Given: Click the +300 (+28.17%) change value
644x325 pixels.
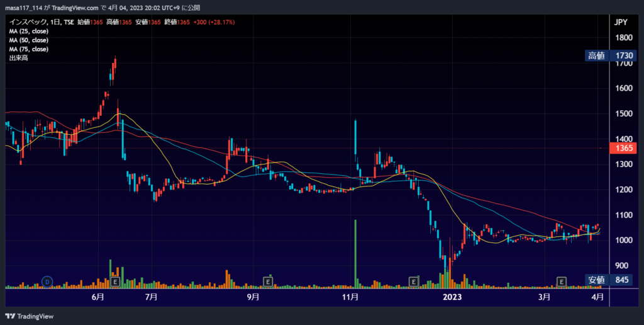Looking at the screenshot, I should 214,22.
